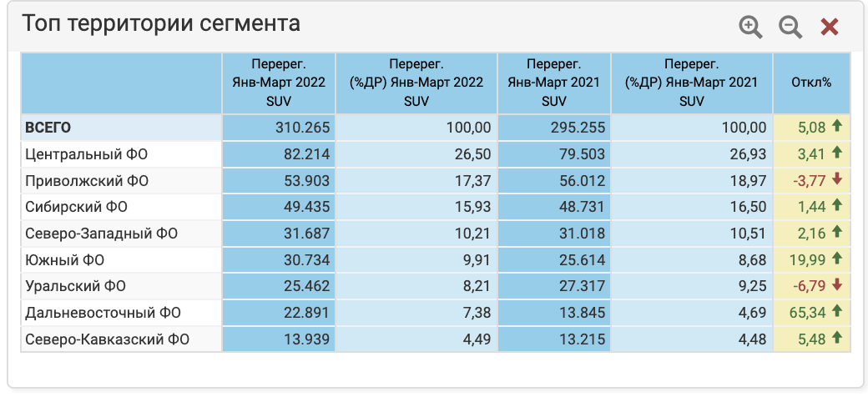Click the 65,34 deviation value cell
The height and width of the screenshot is (397, 868).
click(805, 313)
